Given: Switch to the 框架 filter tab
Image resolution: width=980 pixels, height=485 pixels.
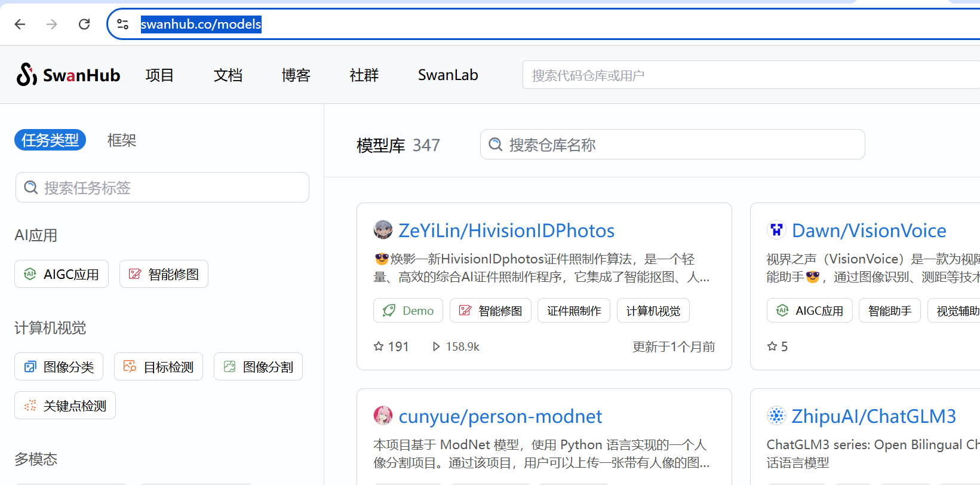Looking at the screenshot, I should tap(122, 140).
